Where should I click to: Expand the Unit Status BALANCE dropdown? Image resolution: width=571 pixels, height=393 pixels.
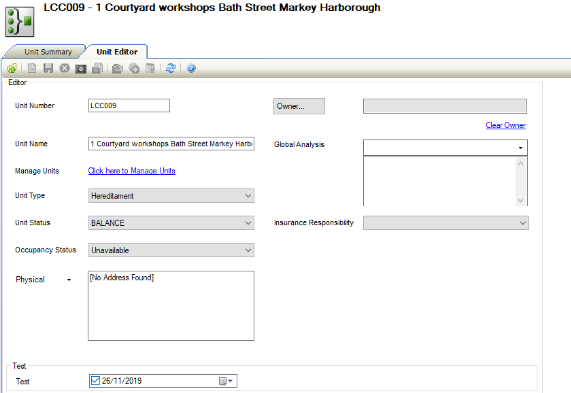171,223
